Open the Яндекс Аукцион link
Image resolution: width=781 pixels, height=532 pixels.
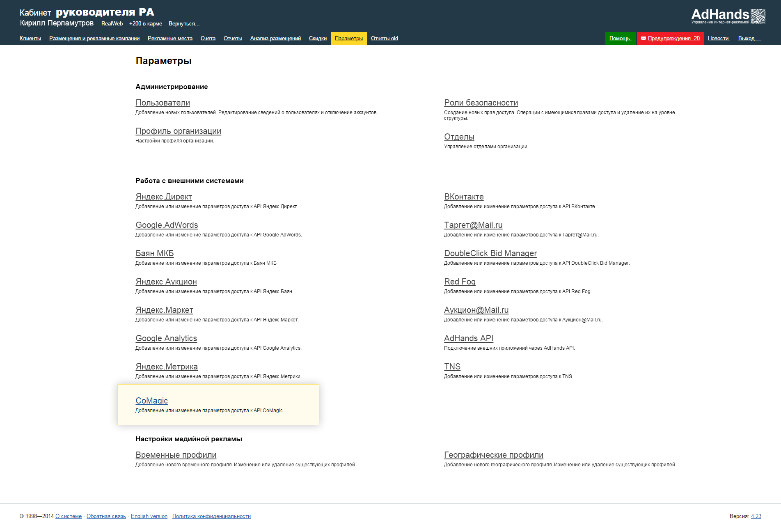pyautogui.click(x=166, y=282)
